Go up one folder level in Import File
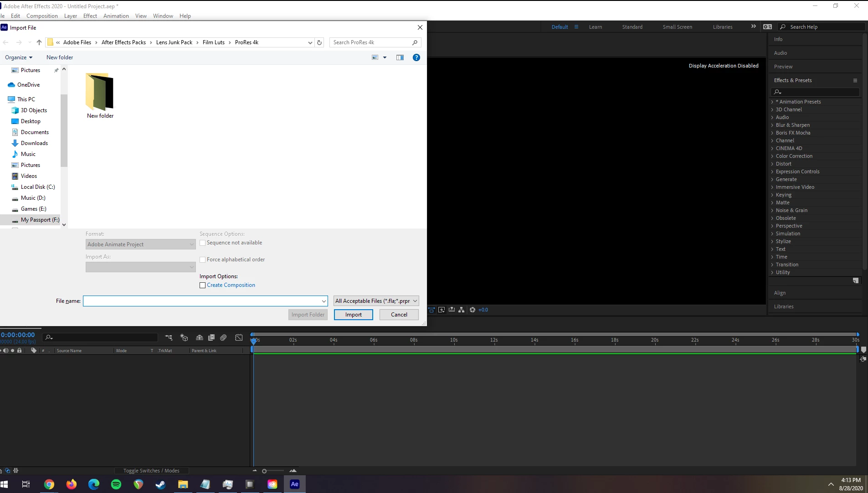The width and height of the screenshot is (868, 493). click(39, 42)
